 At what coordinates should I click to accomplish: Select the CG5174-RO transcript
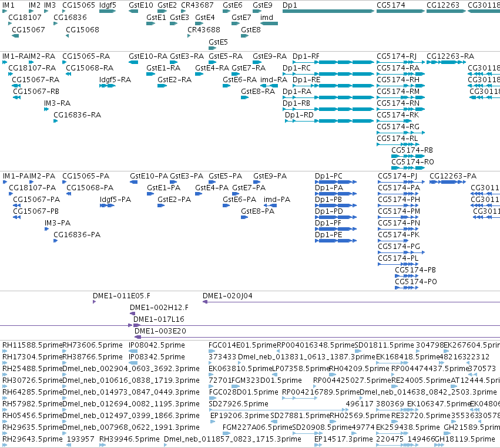[x=408, y=167]
